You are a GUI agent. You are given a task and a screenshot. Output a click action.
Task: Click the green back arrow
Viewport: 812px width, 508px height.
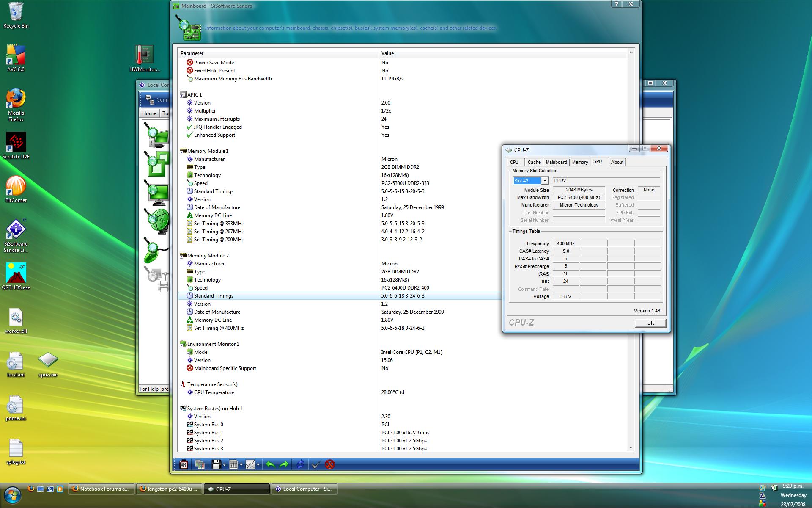[270, 464]
